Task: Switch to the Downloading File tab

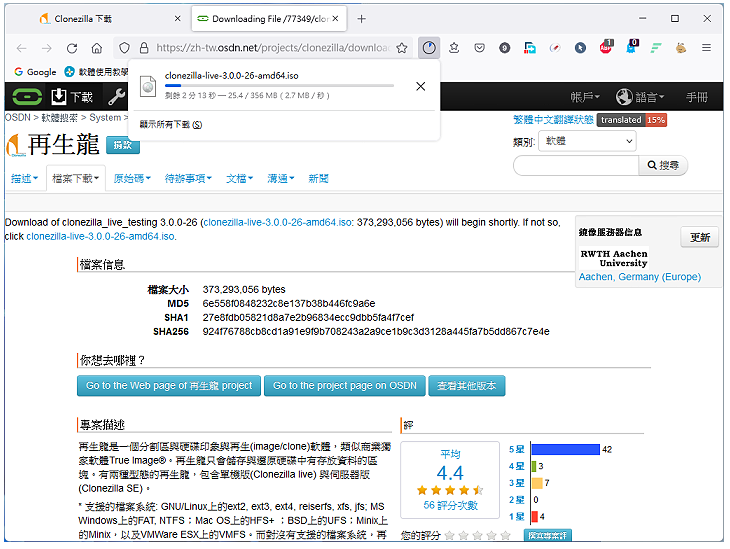Action: 269,19
